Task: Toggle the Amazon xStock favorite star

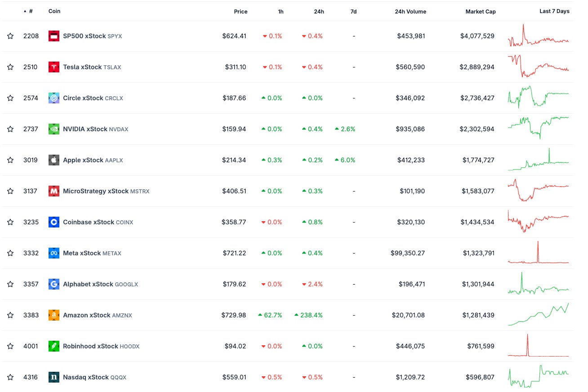Action: (10, 315)
